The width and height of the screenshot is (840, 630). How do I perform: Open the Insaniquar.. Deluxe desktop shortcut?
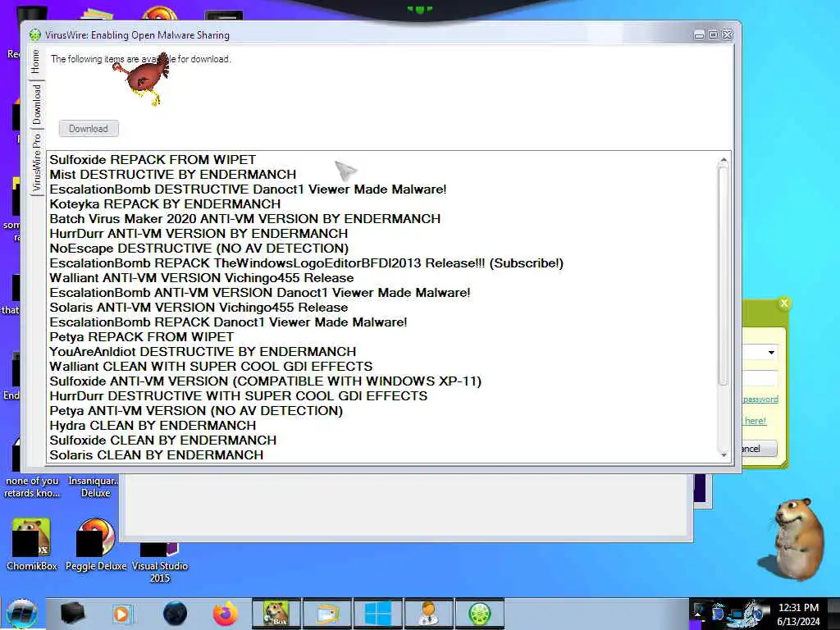point(95,486)
